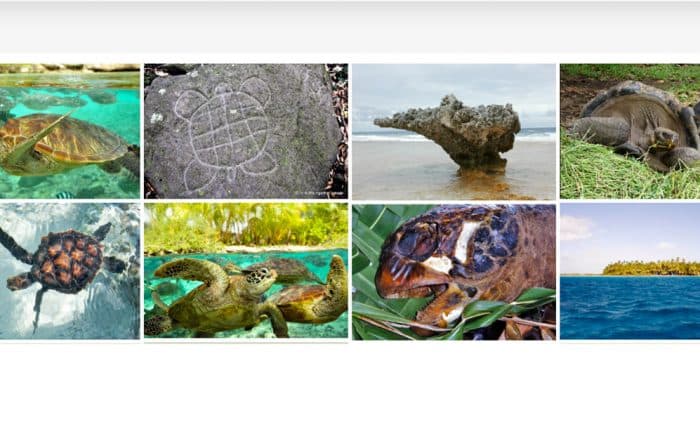Click the gray header bar above the gallery

(350, 27)
